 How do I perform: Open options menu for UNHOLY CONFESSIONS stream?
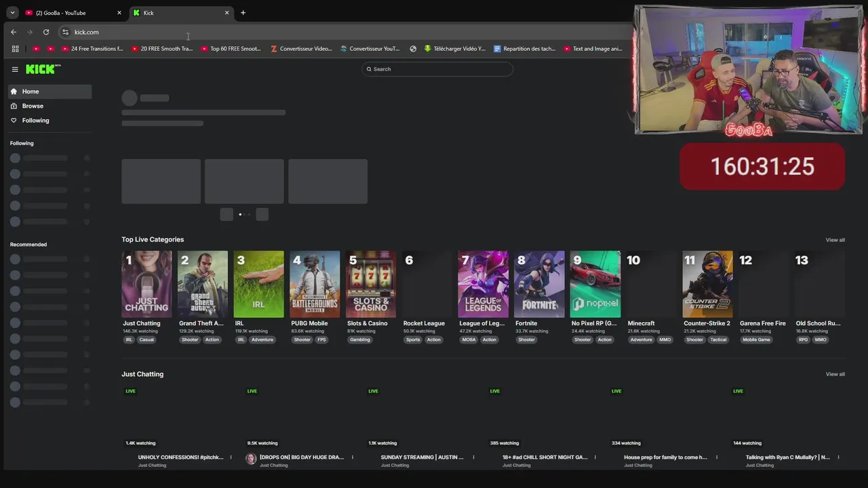click(x=231, y=457)
